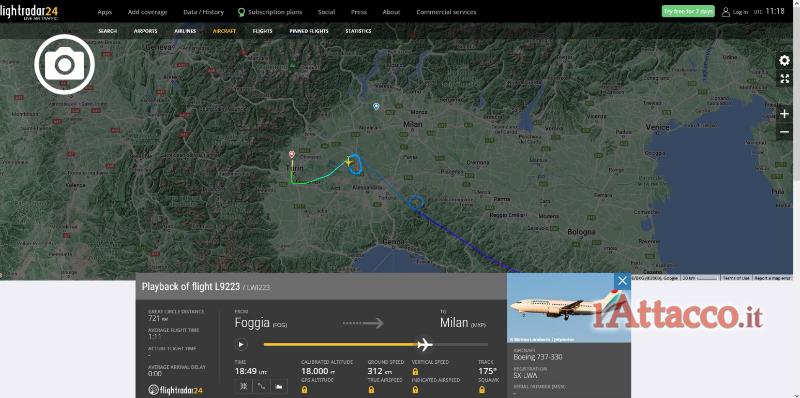Viewport: 800px width, 398px height.
Task: Open the Statistics tab
Action: 358,31
